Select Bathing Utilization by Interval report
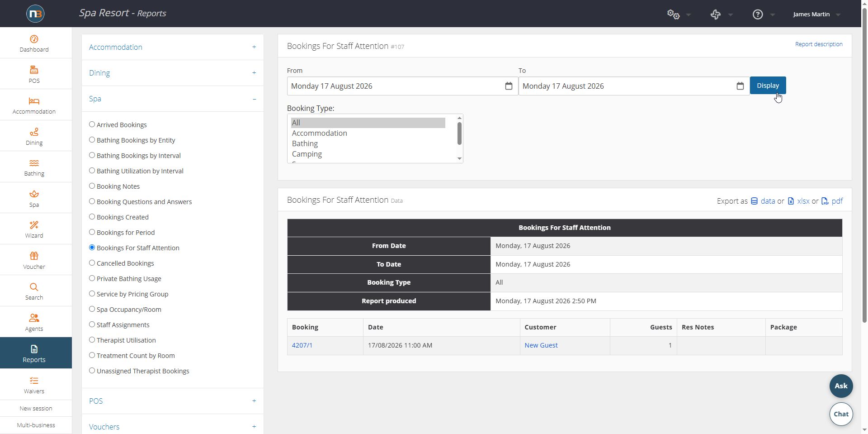 [92, 171]
